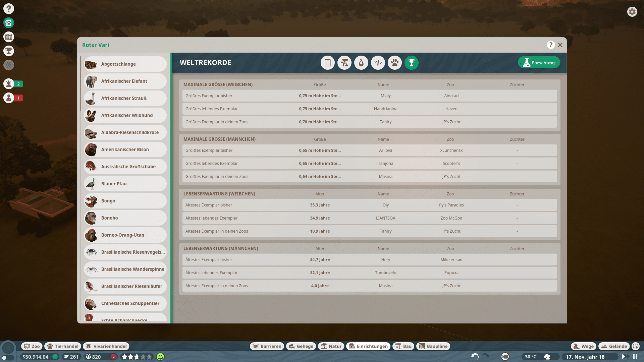This screenshot has height=362, width=644.
Task: Open the help question mark sidebar icon
Action: point(9,9)
